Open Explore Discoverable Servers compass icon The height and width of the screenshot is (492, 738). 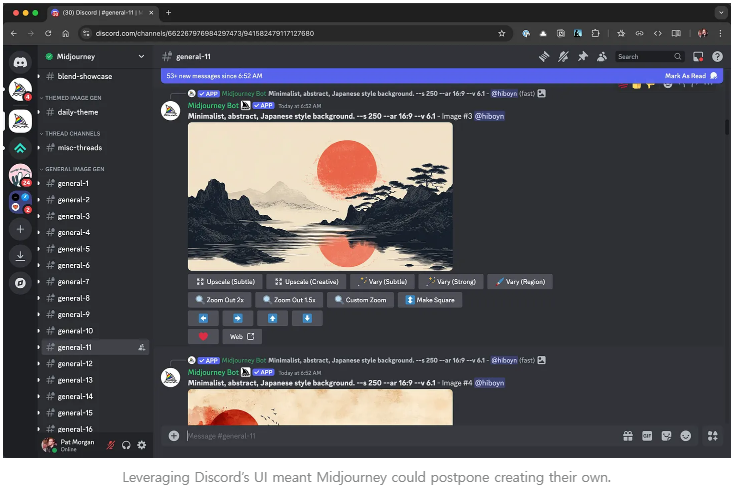tap(20, 283)
